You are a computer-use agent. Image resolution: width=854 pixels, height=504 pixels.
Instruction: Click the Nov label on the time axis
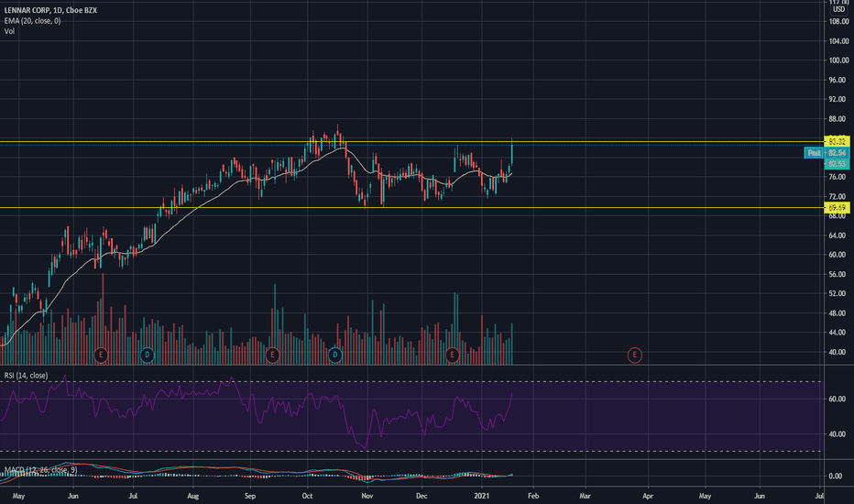pos(367,496)
